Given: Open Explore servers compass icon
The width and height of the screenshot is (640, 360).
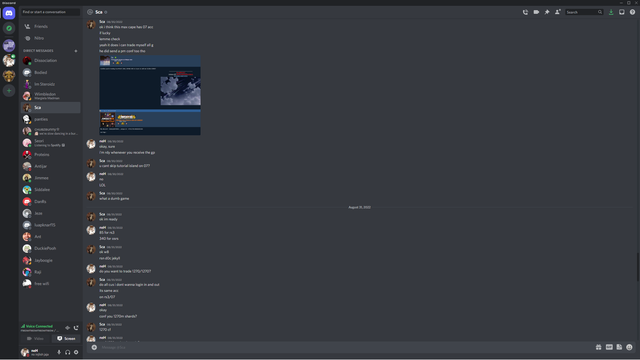Looking at the screenshot, I should pyautogui.click(x=9, y=28).
